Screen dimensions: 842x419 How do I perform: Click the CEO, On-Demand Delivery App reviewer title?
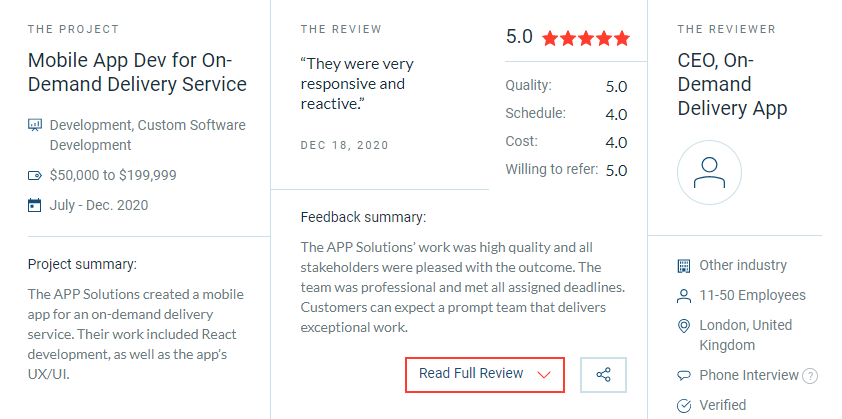[732, 84]
